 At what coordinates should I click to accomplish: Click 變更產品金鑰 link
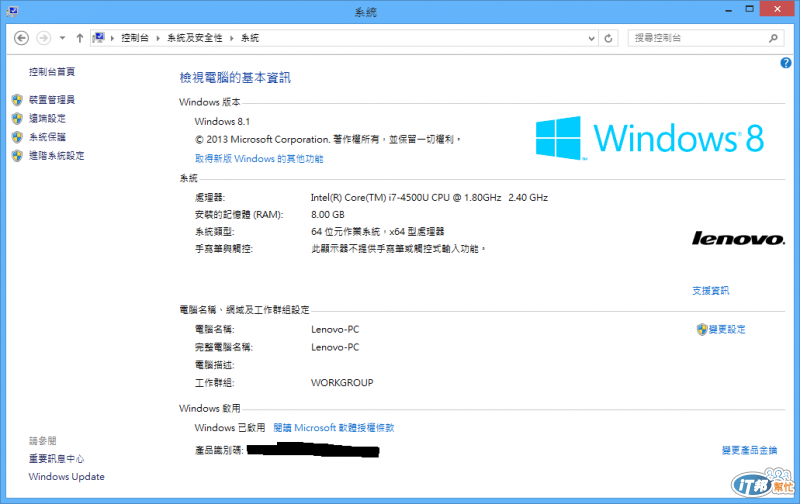(749, 450)
